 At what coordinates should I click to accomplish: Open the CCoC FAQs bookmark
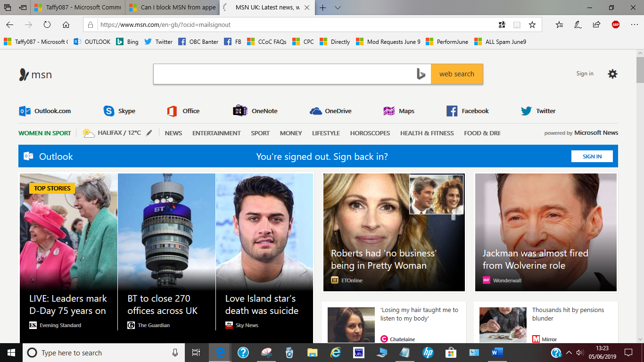pos(266,41)
